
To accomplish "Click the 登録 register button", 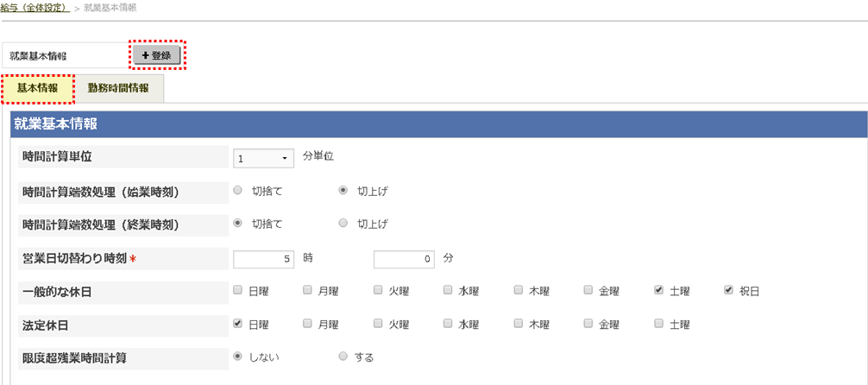I will point(156,55).
